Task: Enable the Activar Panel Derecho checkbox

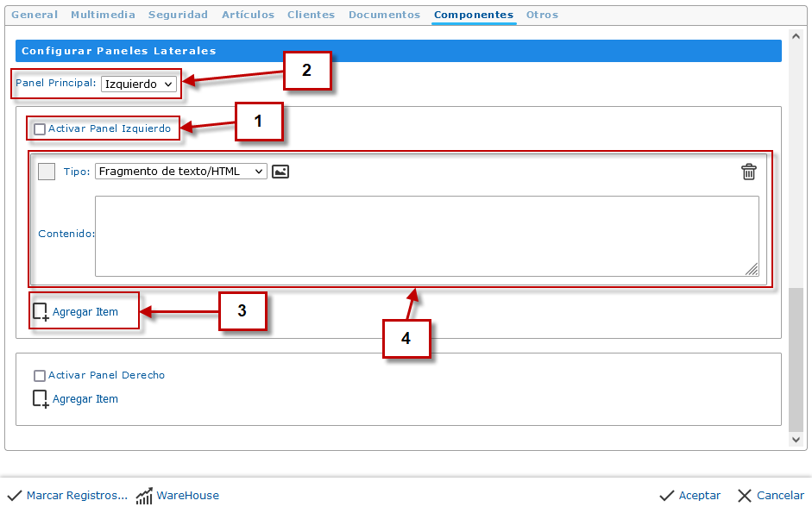Action: (40, 375)
